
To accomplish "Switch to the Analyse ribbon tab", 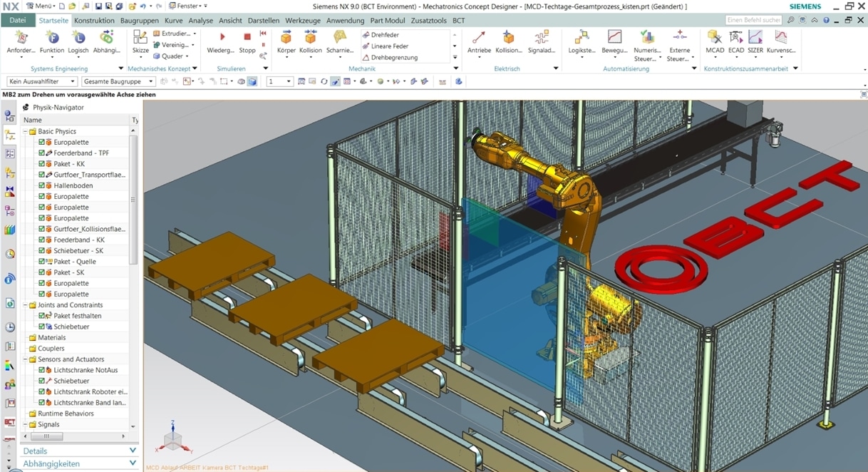I will (201, 21).
